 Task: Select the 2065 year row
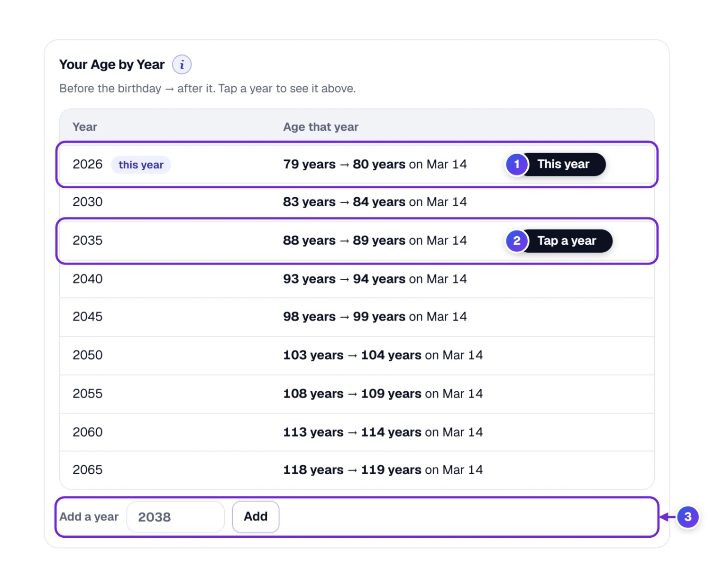[x=357, y=470]
